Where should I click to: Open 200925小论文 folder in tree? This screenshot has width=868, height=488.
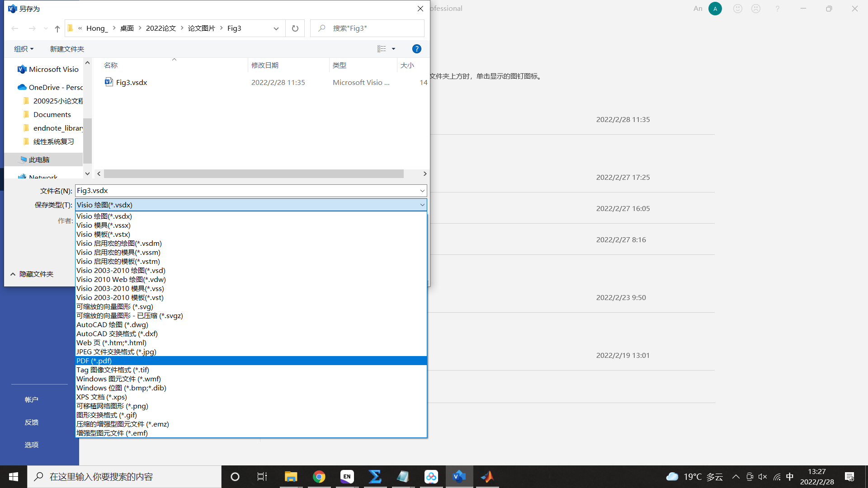53,101
